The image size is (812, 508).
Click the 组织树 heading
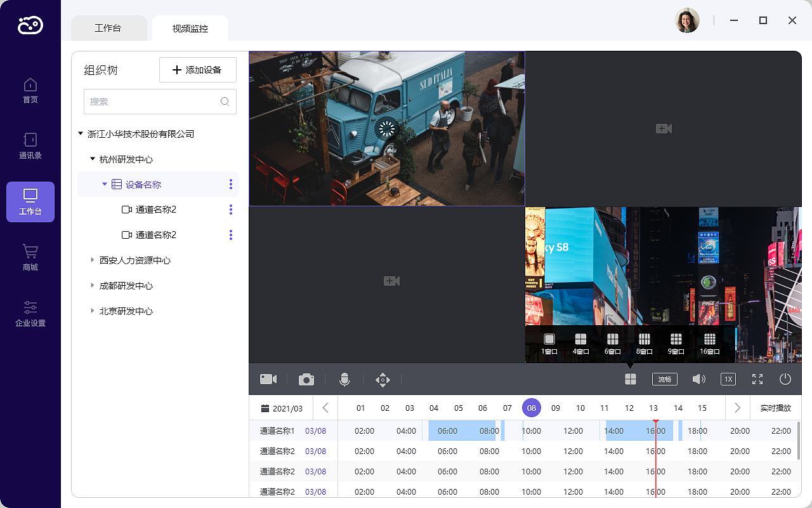(101, 70)
